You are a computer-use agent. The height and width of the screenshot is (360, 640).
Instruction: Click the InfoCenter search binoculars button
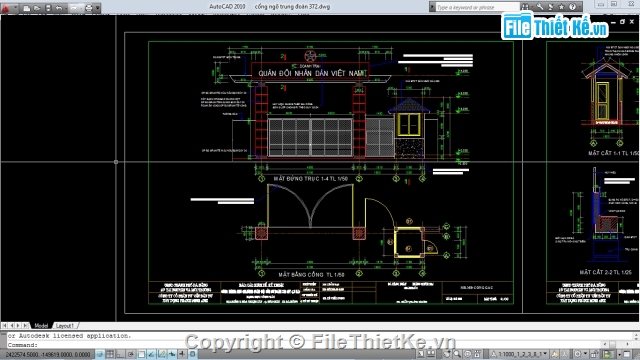pyautogui.click(x=525, y=7)
